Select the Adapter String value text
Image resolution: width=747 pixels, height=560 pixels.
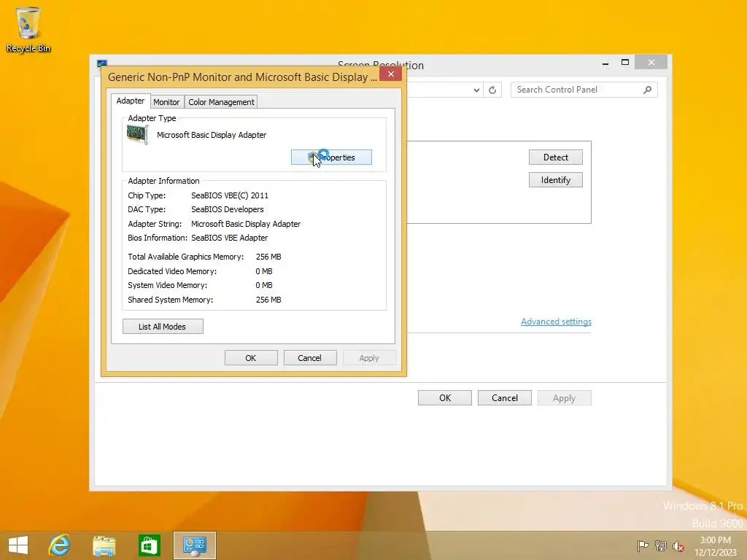pos(246,224)
